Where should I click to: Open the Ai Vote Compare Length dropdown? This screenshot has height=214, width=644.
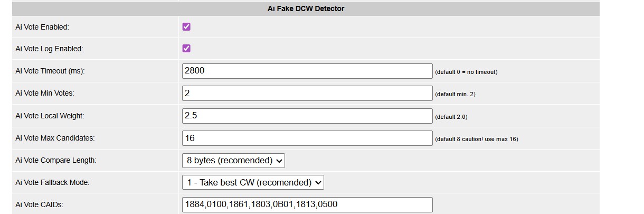point(233,160)
